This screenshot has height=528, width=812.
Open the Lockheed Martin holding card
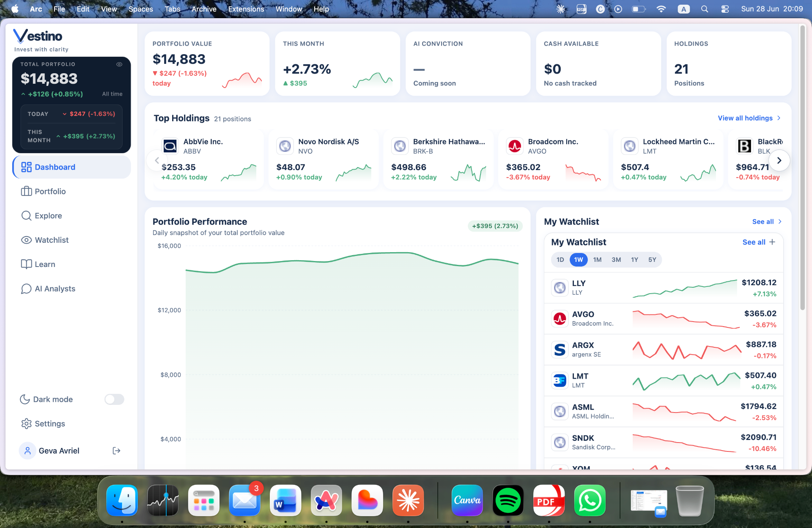click(668, 159)
